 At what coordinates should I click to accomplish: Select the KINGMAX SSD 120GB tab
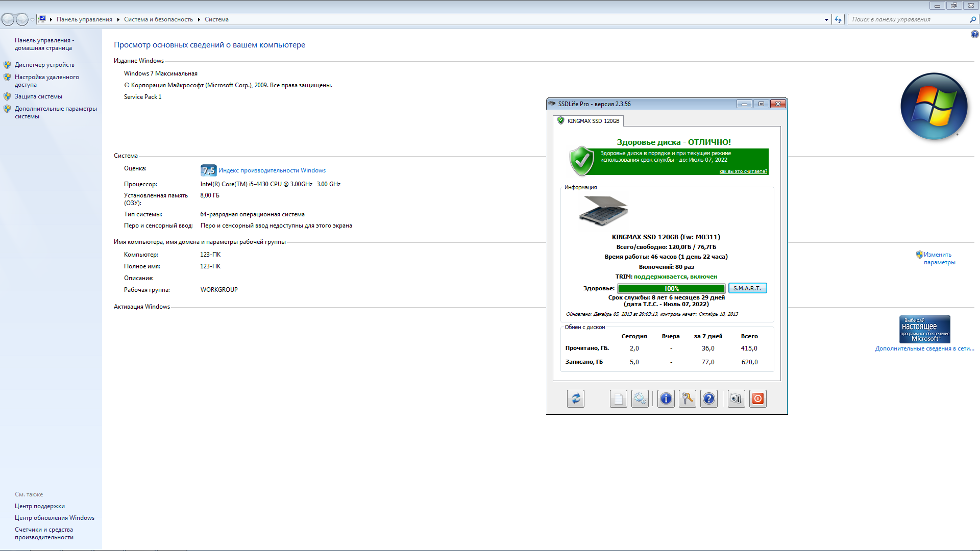click(589, 121)
